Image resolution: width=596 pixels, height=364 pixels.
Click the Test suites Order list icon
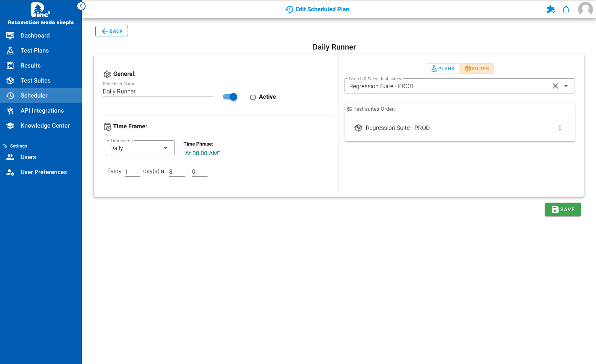click(x=349, y=109)
